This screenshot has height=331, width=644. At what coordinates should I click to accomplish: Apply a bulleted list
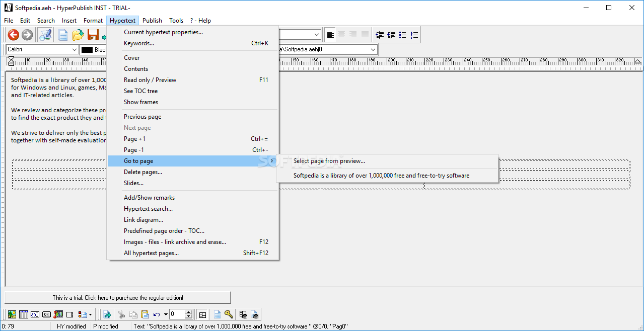pos(403,35)
